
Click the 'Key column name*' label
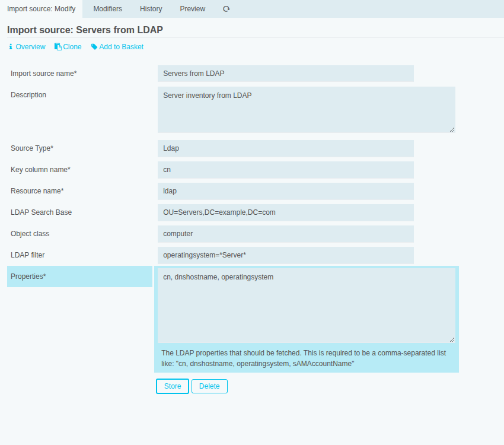(x=40, y=170)
